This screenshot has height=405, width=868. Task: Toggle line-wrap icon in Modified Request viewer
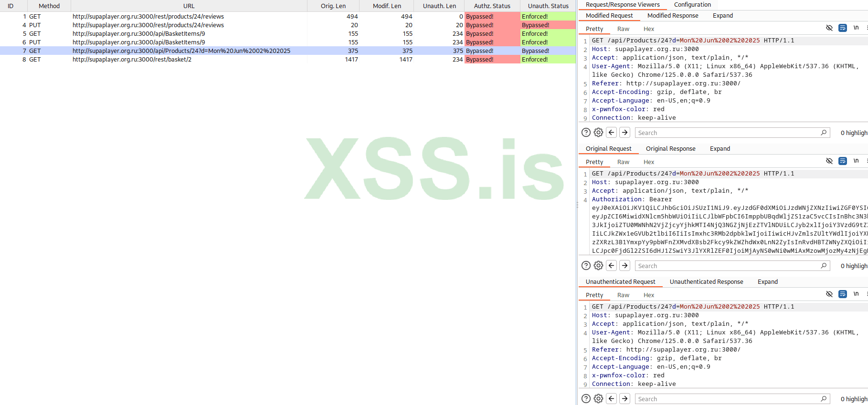[843, 28]
